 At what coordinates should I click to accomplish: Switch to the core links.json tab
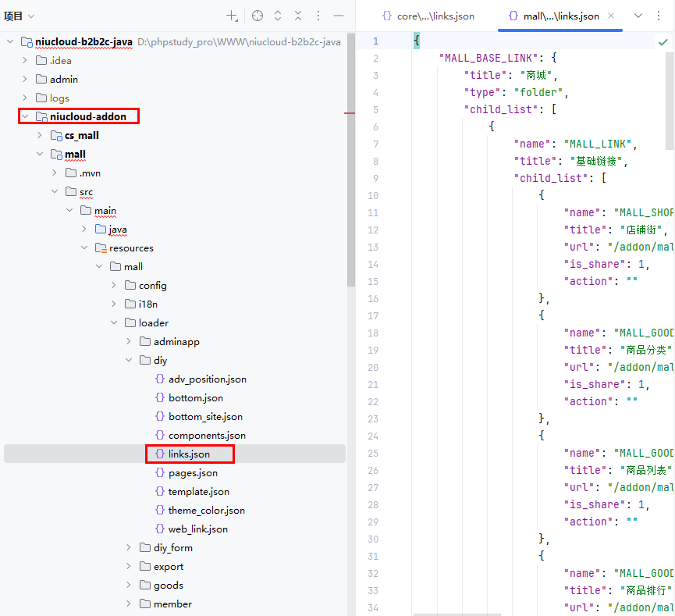(x=428, y=16)
